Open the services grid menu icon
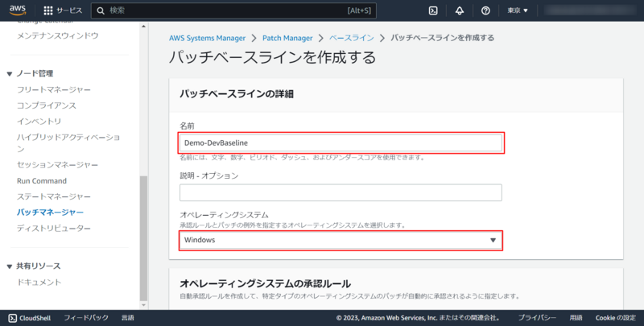The image size is (644, 326). (x=48, y=10)
